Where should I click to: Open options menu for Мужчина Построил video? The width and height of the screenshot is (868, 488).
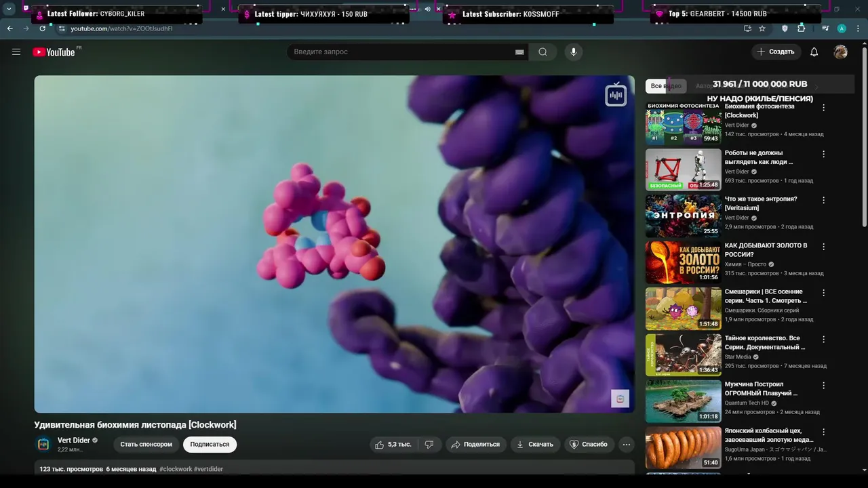tap(824, 385)
